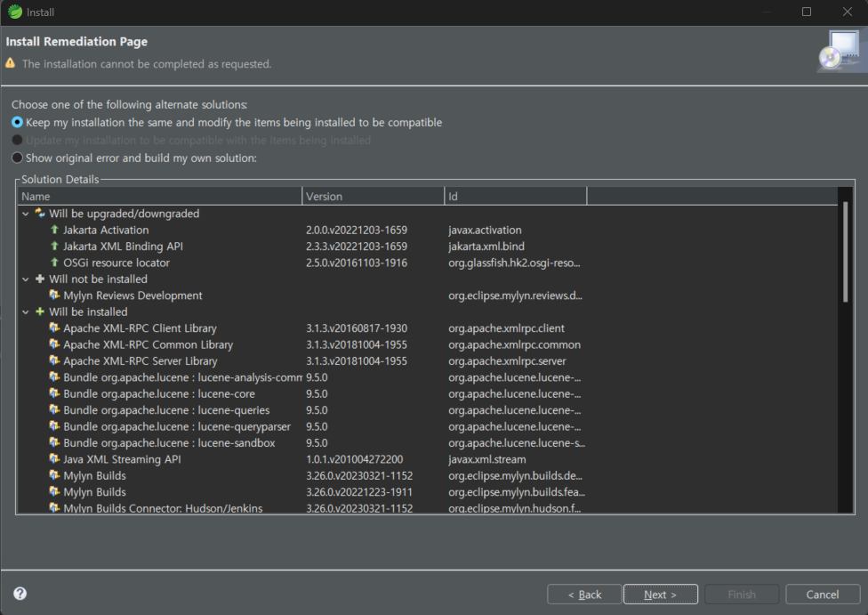Click the Spring leaf icon in title bar
Screen dimensions: 868x615
pos(15,12)
